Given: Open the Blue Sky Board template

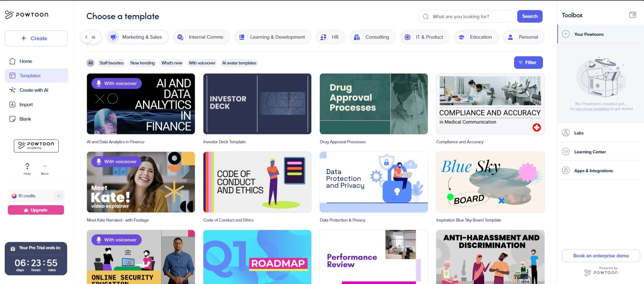Looking at the screenshot, I should (490, 182).
